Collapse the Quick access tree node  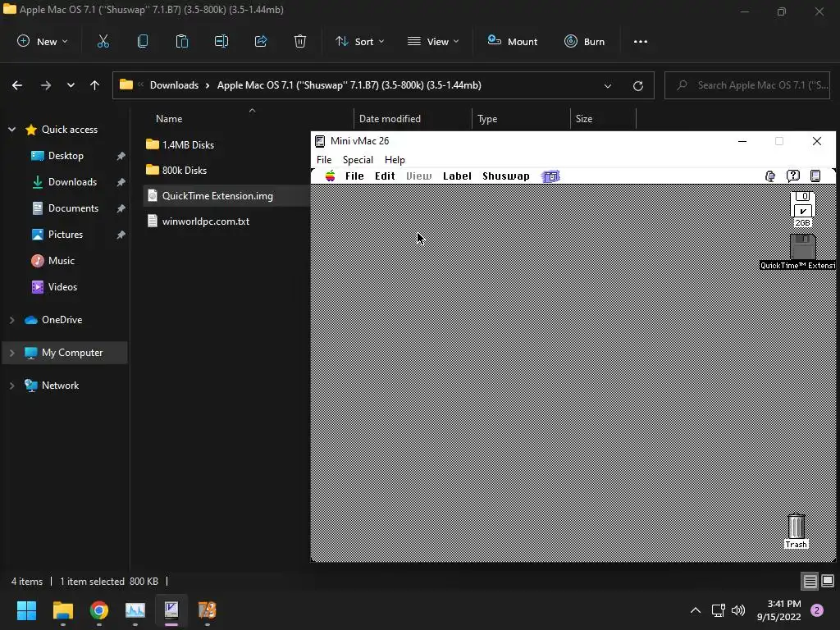[11, 130]
